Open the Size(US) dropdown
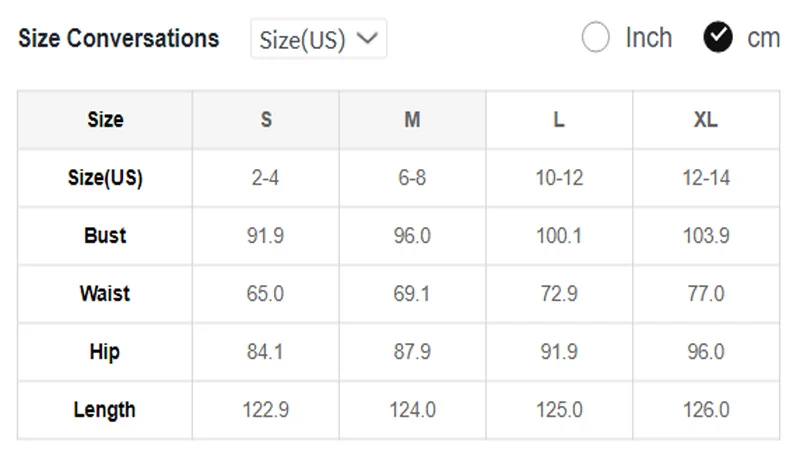800x450 pixels. (318, 39)
